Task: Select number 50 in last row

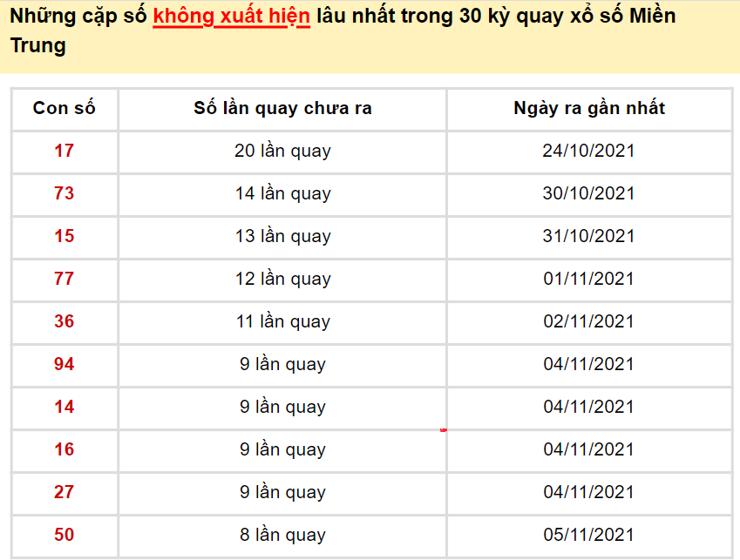Action: tap(64, 535)
